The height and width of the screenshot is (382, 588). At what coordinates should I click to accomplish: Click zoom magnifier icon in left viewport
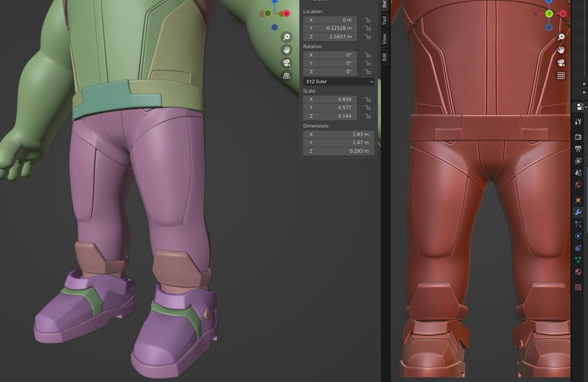[287, 37]
